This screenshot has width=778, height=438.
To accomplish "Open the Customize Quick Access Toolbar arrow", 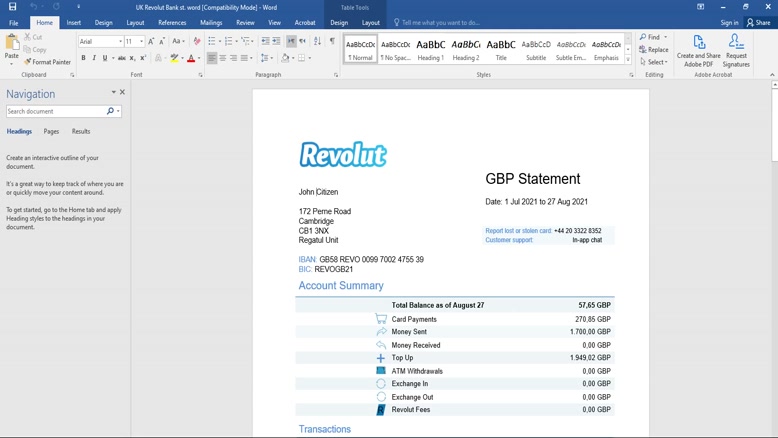I will point(78,6).
